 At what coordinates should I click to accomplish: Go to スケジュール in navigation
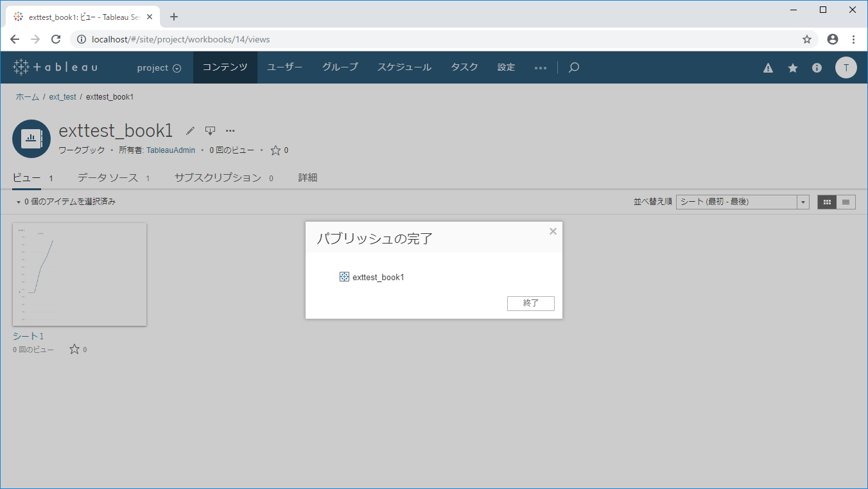point(404,67)
